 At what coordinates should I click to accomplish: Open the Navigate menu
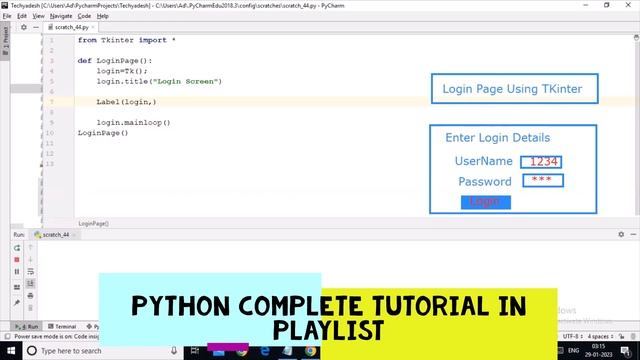61,16
